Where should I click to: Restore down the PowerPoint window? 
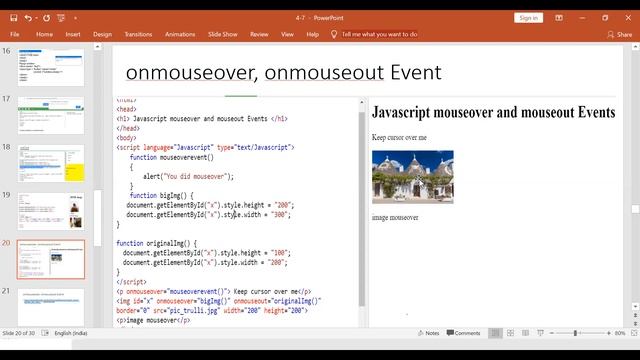(x=605, y=18)
